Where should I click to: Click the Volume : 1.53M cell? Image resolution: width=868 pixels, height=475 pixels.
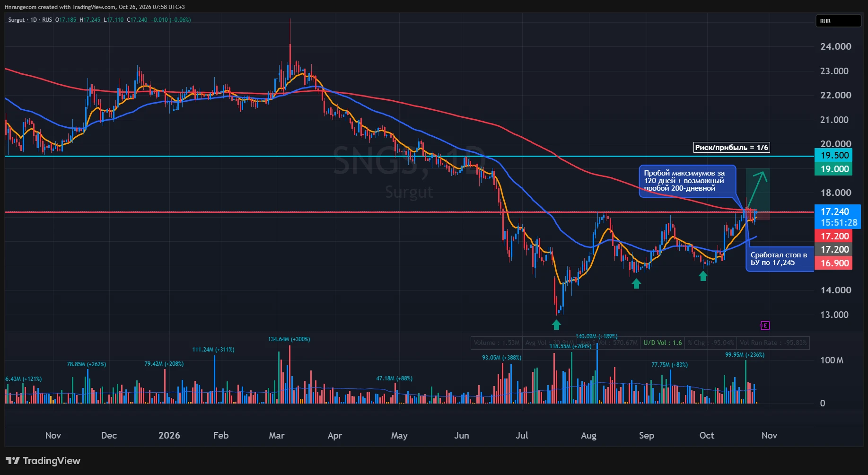(x=497, y=343)
